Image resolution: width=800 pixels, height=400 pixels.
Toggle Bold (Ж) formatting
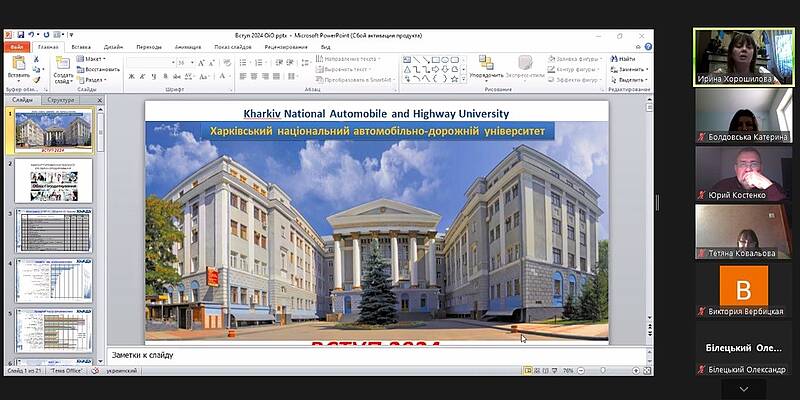(131, 76)
